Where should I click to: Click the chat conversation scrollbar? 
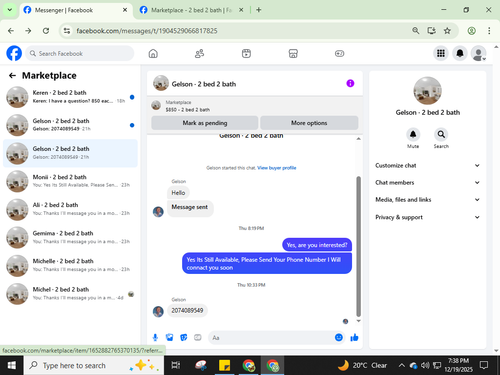point(358,247)
